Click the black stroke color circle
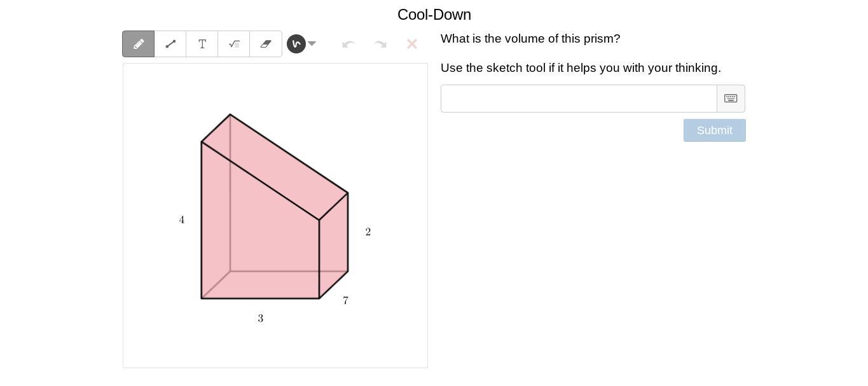The width and height of the screenshot is (868, 386). click(296, 44)
